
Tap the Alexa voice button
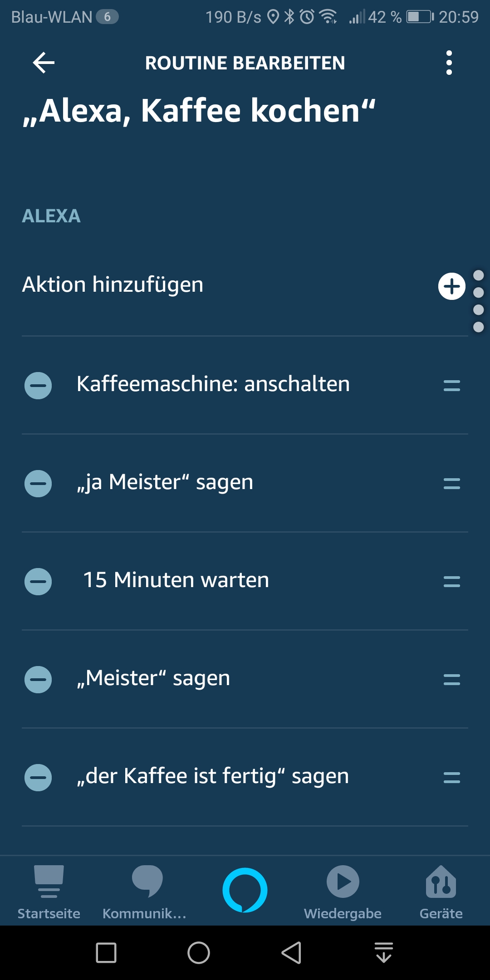[245, 889]
